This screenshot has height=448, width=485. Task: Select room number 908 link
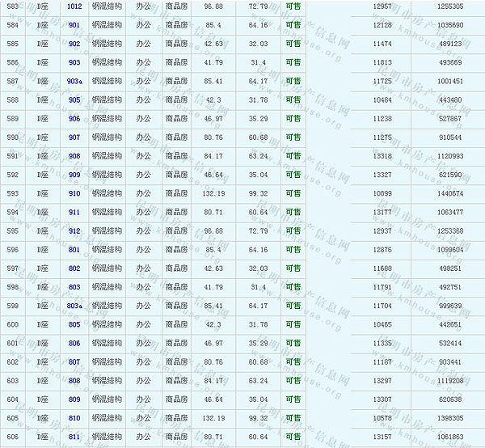tap(74, 156)
